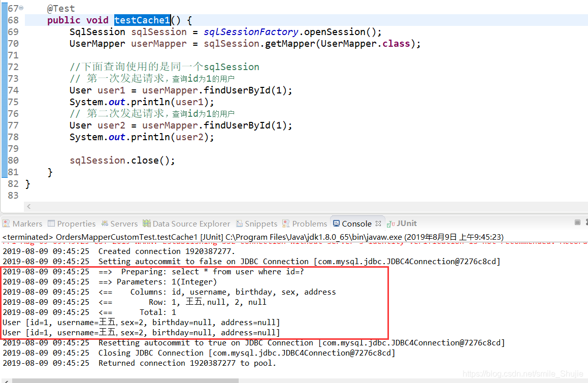Viewport: 588px width, 383px height.
Task: Click findUserById(1) on line 77
Action: click(x=245, y=125)
